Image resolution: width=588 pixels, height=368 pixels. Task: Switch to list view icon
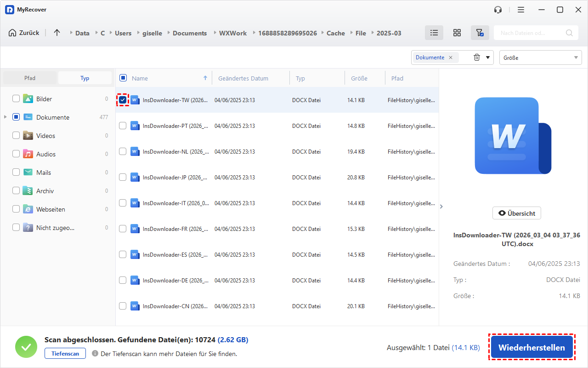[x=434, y=33]
